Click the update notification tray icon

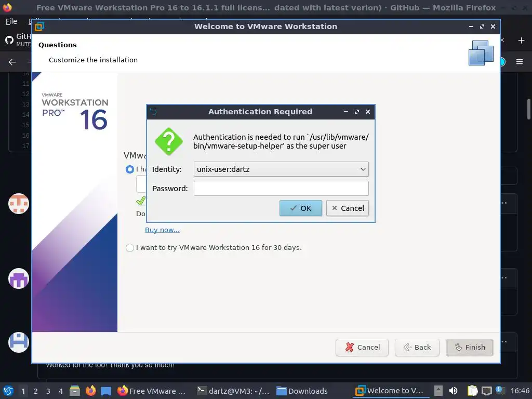click(500, 390)
